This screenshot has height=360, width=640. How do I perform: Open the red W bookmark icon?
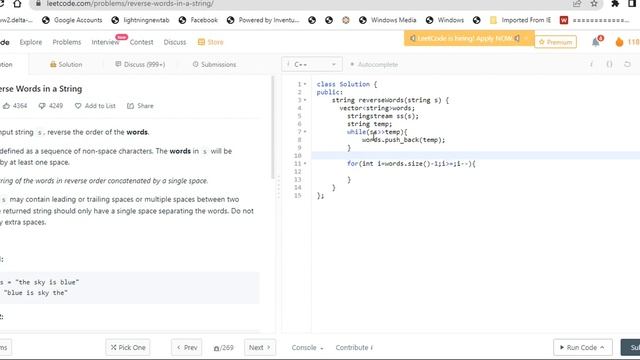coord(564,20)
